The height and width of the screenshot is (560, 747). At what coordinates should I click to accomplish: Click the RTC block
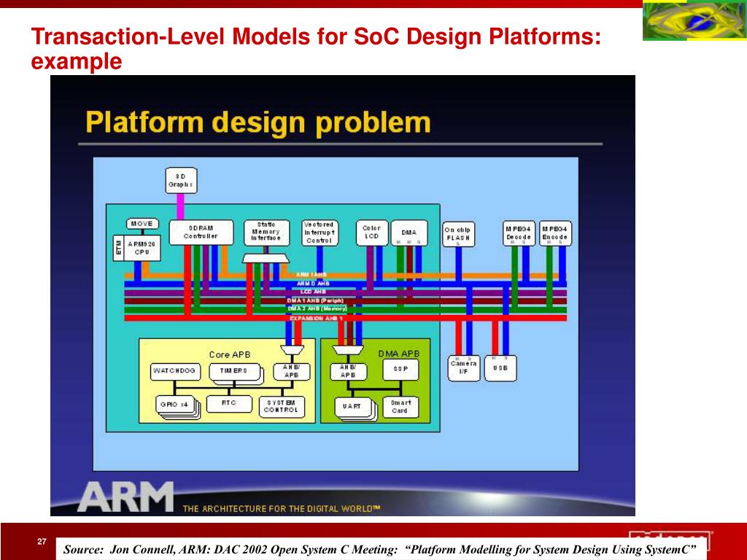tap(228, 404)
